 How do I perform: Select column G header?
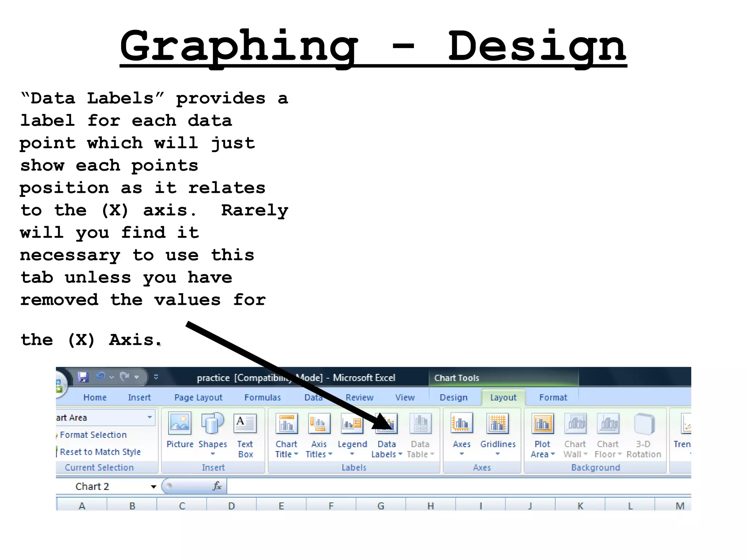381,506
